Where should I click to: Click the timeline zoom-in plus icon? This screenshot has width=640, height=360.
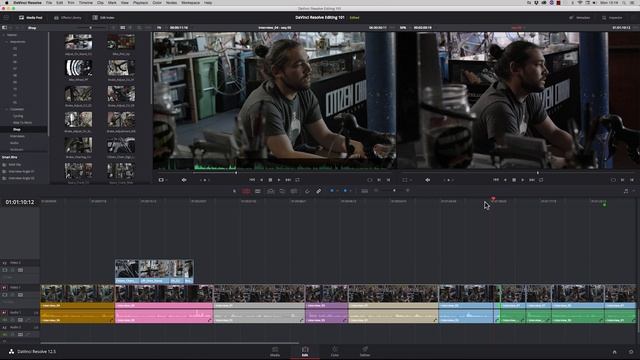408,191
